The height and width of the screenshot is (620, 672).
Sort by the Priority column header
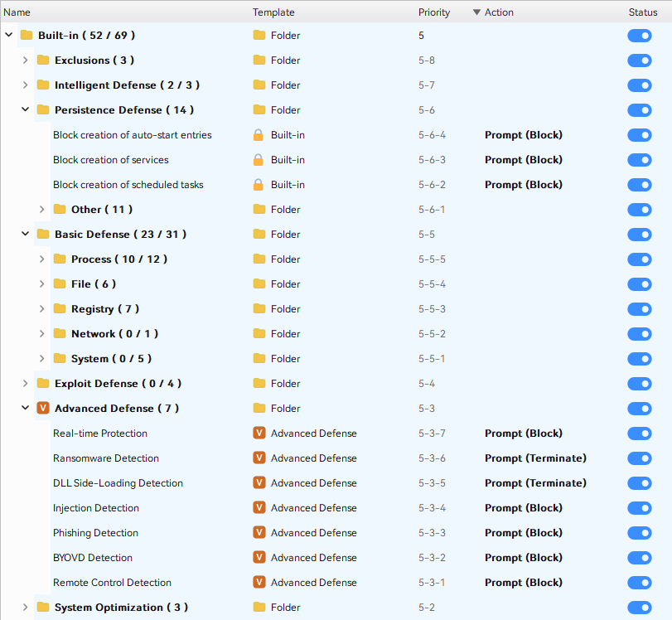[434, 12]
